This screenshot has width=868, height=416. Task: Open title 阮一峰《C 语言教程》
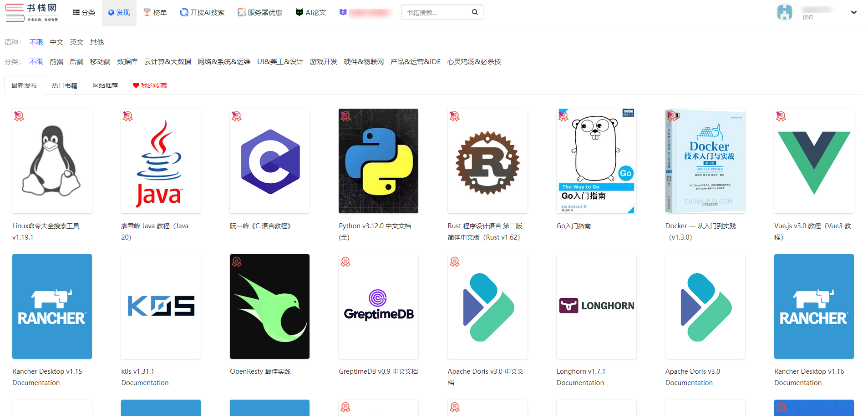[x=260, y=226]
